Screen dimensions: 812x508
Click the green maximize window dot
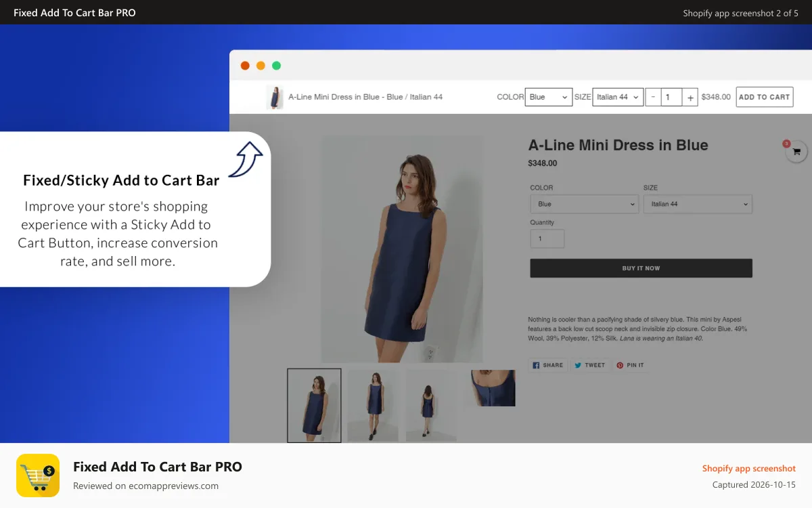[276, 66]
